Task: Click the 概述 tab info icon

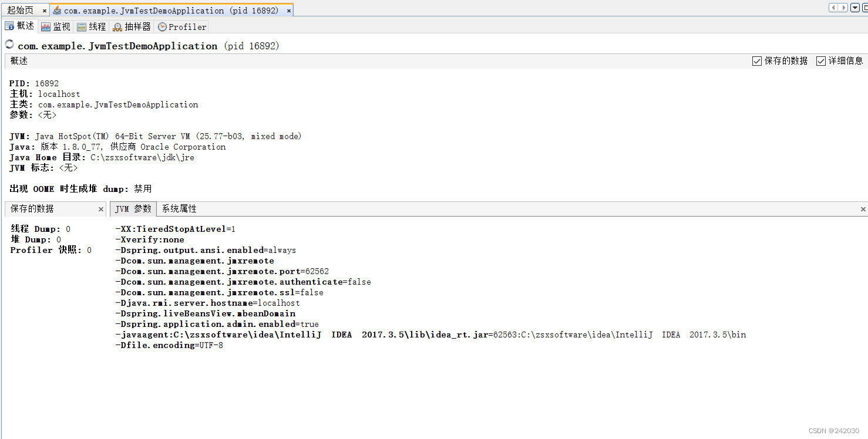Action: 9,26
